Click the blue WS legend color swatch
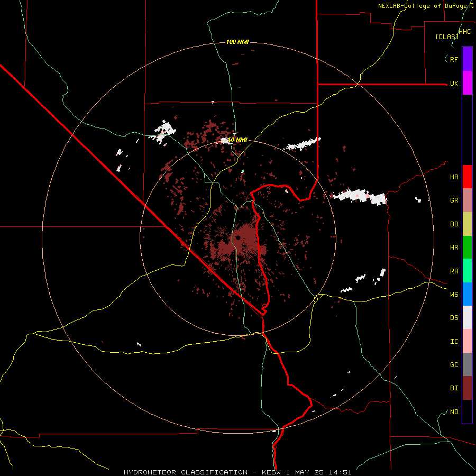476x476 pixels. point(467,294)
